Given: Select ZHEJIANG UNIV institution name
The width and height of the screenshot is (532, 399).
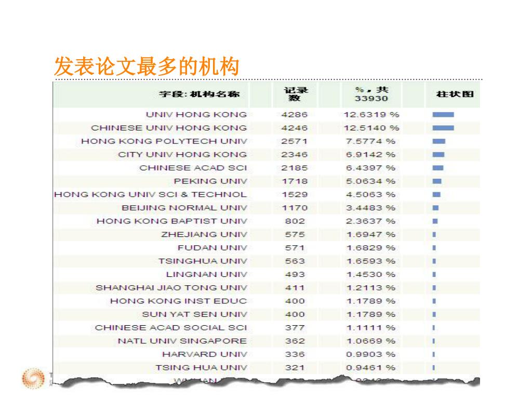Looking at the screenshot, I should (204, 234).
